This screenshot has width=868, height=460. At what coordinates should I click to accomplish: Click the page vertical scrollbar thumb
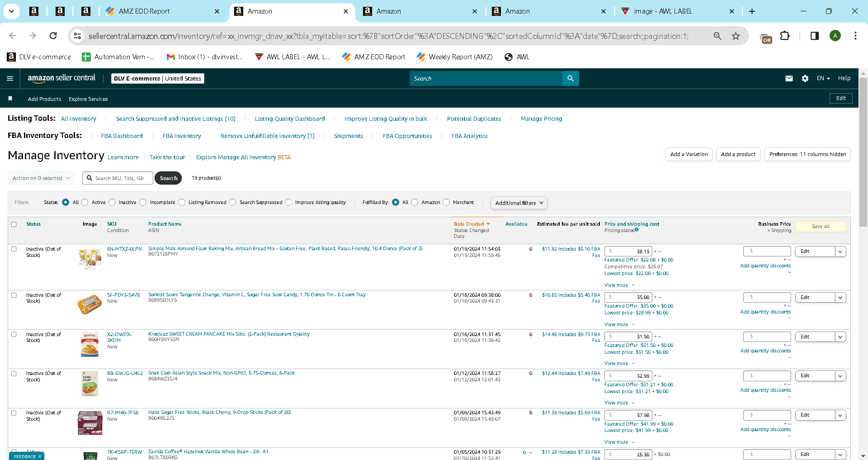(x=863, y=152)
